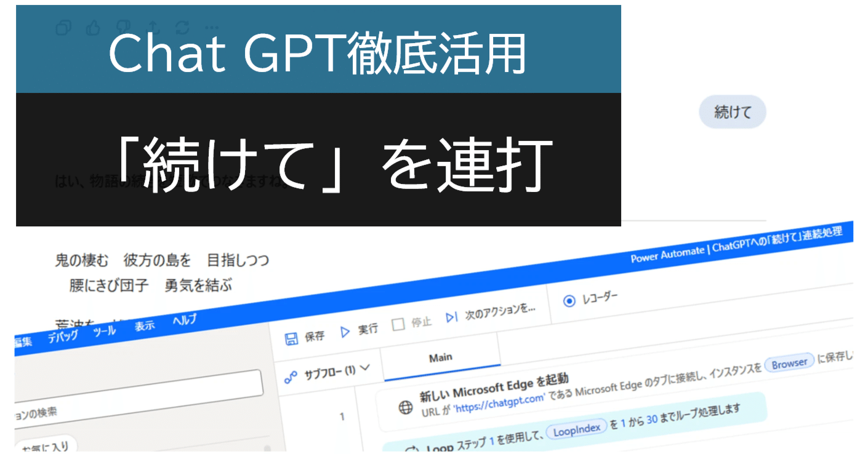Viewport: 868px width, 454px height.
Task: Give thumbs up to the ChatGPT answer
Action: click(93, 27)
